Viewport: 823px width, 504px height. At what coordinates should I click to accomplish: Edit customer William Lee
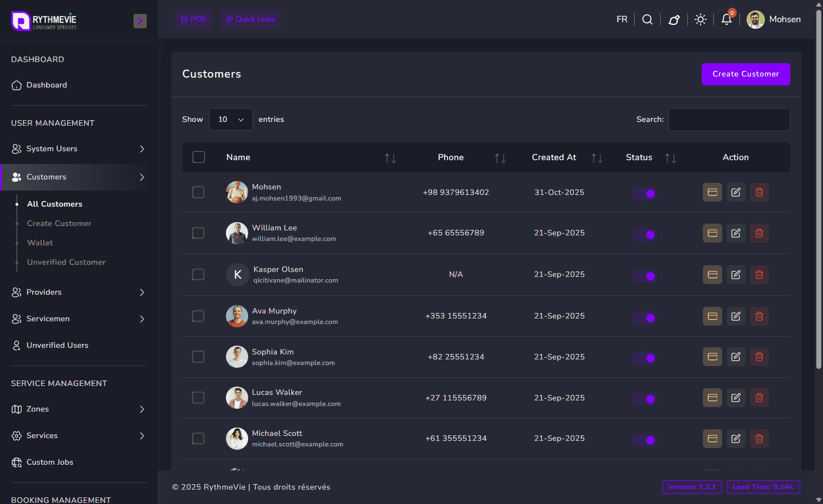coord(735,233)
